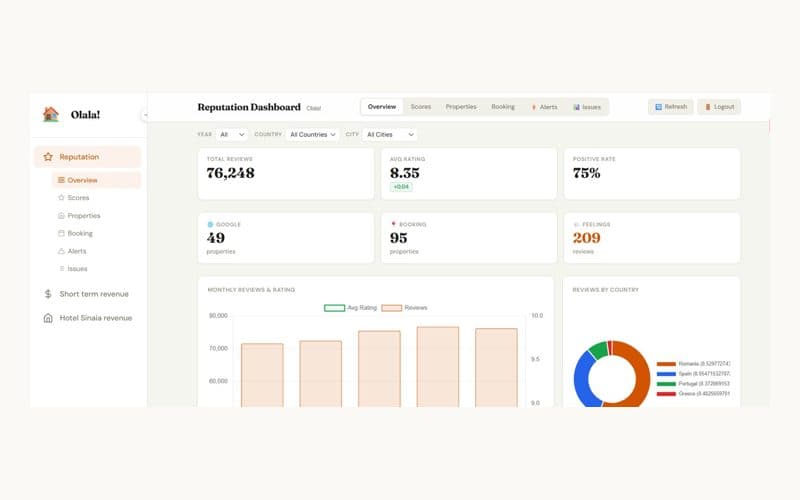Click the Google icon on properties card

coord(210,224)
